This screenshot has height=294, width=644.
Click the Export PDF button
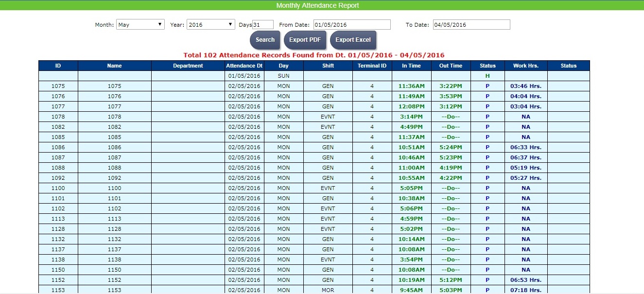pos(305,40)
